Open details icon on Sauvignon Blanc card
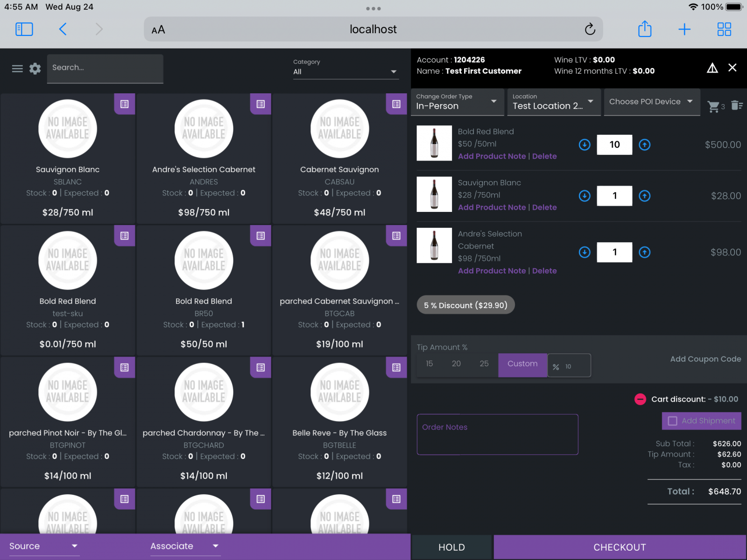Screen dimensions: 747x560 click(125, 104)
